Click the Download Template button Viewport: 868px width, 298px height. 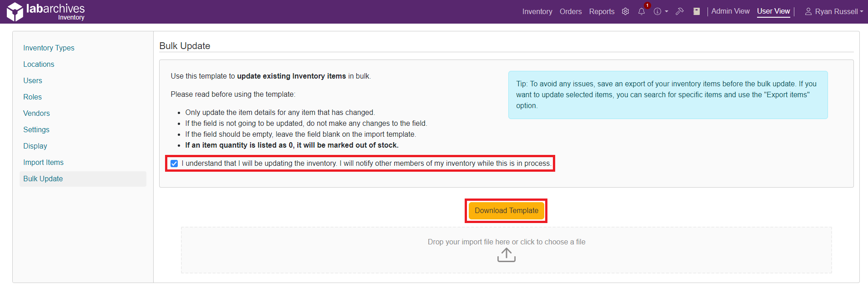506,211
